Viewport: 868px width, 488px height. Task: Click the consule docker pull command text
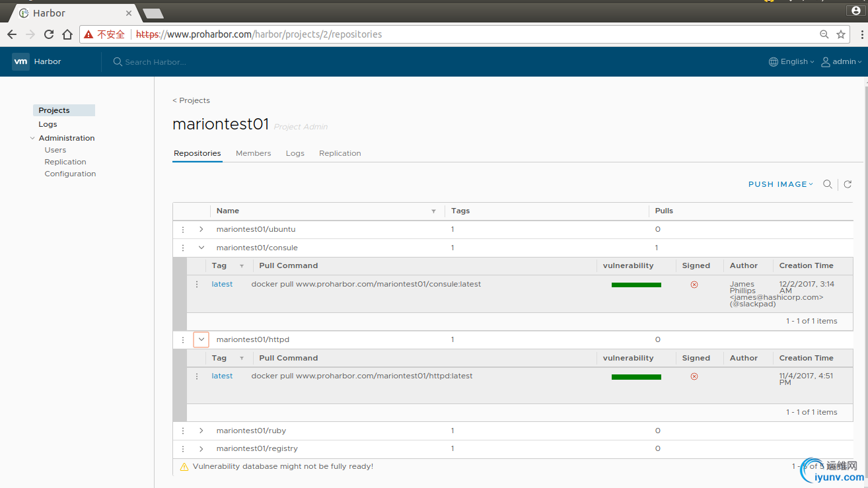pos(366,284)
